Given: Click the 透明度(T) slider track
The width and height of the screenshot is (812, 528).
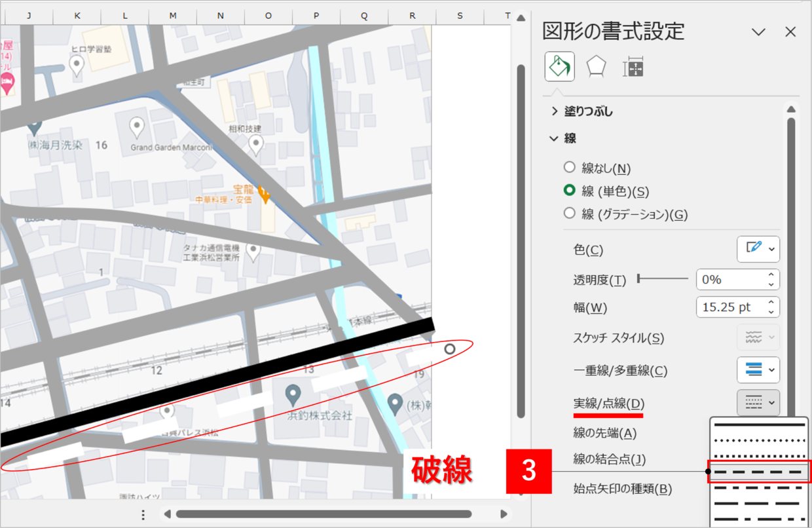Looking at the screenshot, I should click(x=663, y=280).
